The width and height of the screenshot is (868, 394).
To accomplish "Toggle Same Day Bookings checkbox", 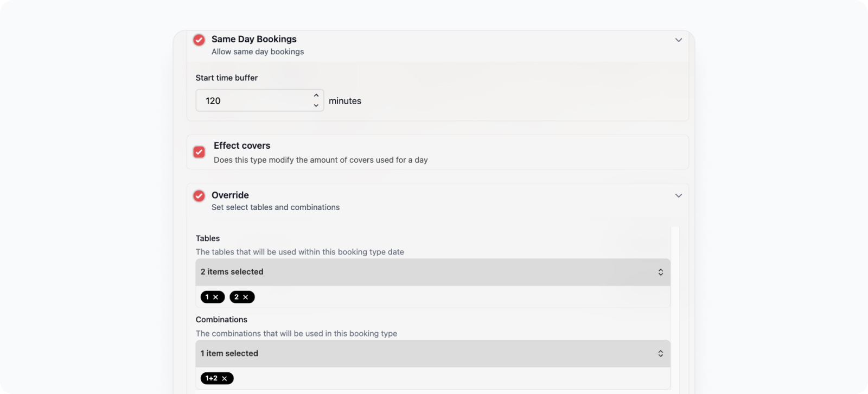I will click(x=199, y=40).
